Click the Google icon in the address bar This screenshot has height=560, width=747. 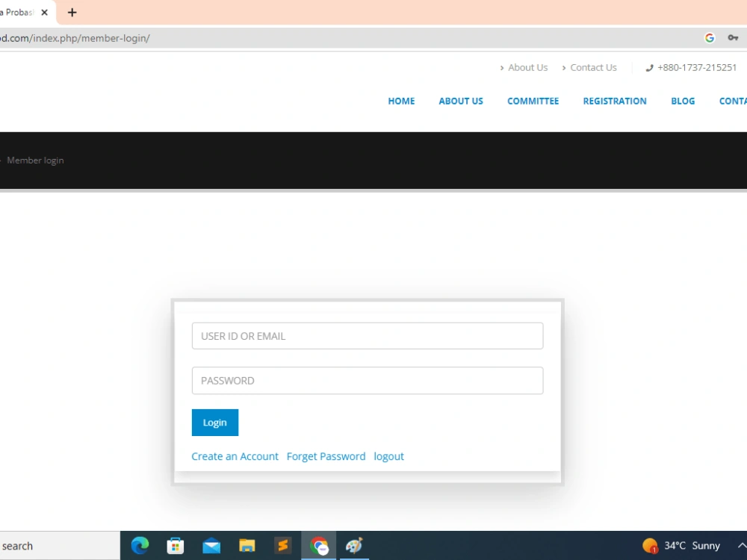tap(710, 37)
